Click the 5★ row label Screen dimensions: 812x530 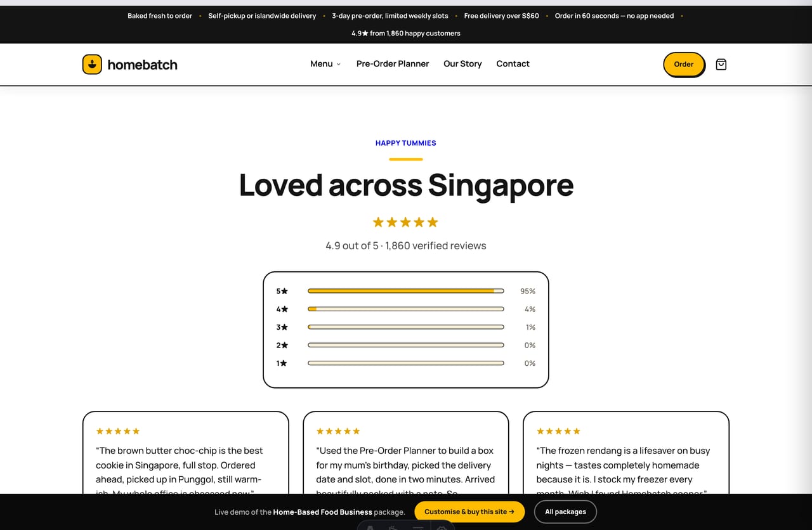click(282, 291)
